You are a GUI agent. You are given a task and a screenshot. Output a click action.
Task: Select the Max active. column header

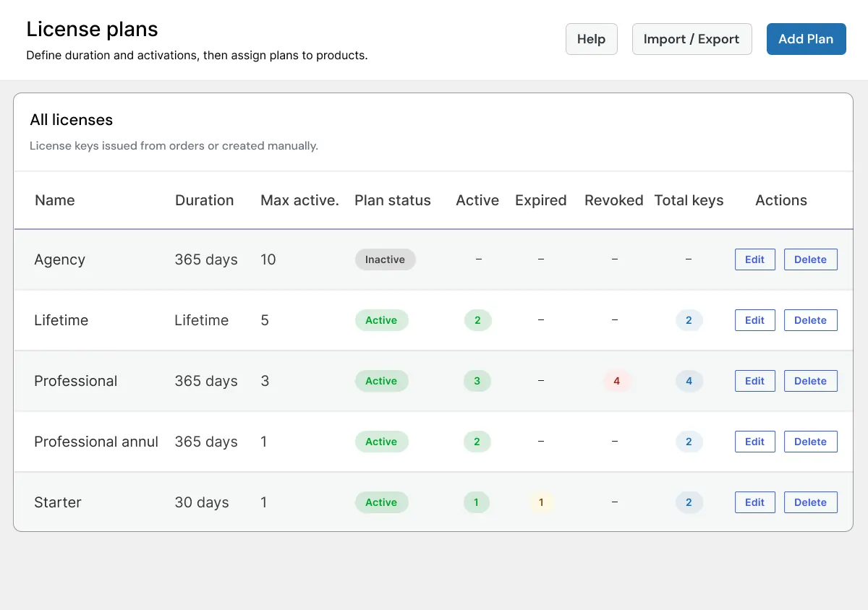point(299,201)
